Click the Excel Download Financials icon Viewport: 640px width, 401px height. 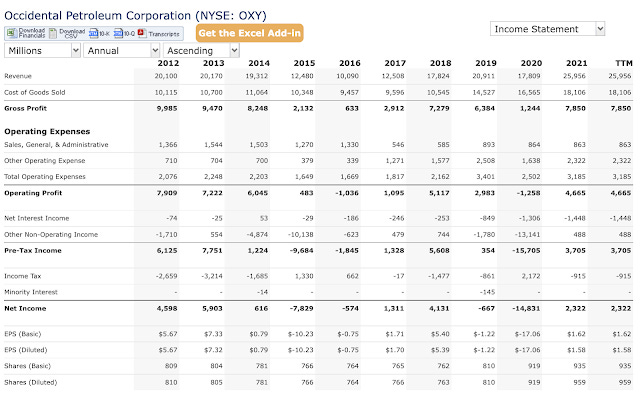point(12,33)
